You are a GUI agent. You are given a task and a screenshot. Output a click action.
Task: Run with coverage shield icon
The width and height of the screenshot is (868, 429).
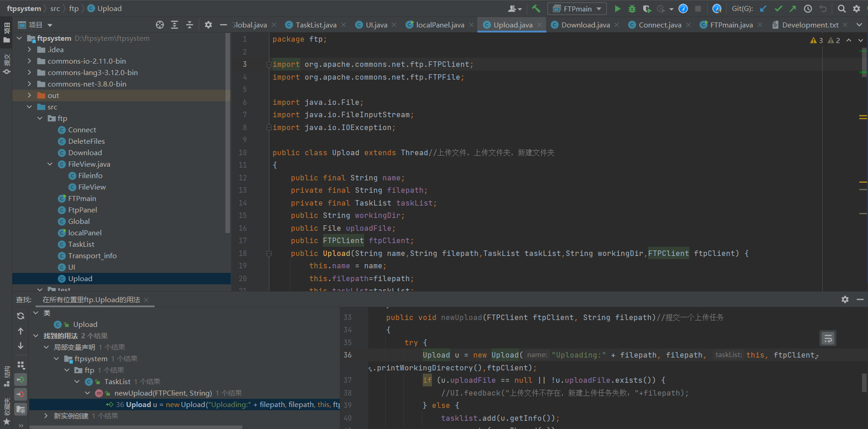(647, 8)
